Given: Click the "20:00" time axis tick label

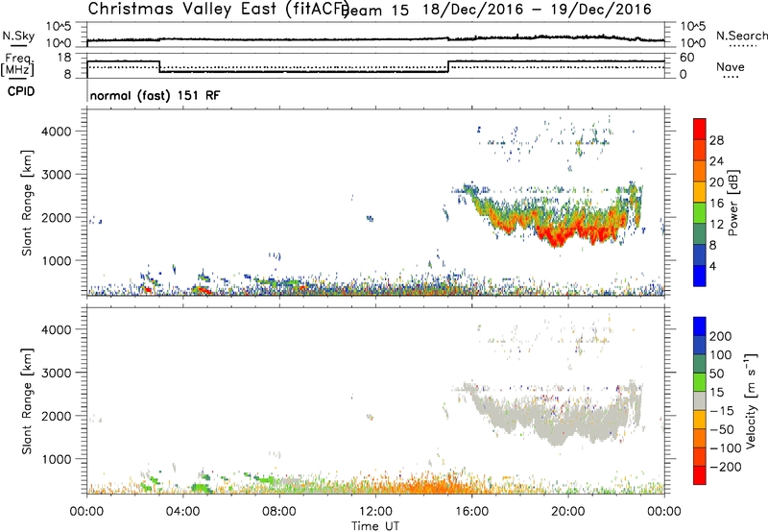Looking at the screenshot, I should pyautogui.click(x=567, y=512).
